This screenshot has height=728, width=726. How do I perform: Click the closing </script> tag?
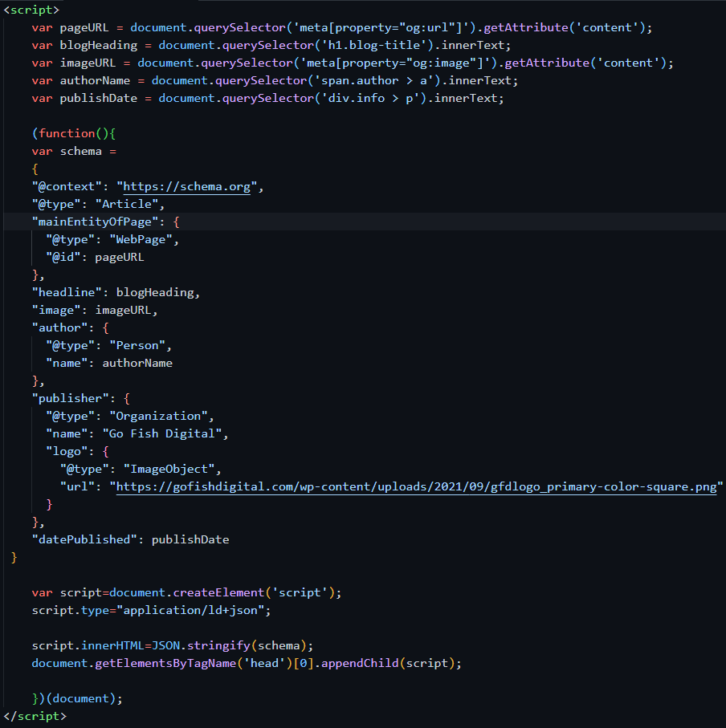35,716
